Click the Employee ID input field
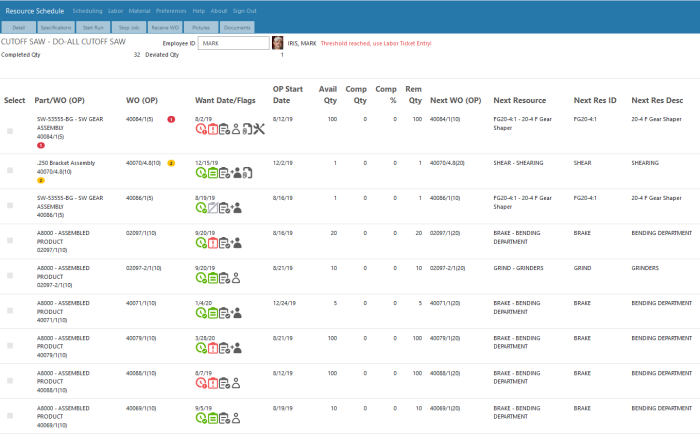The height and width of the screenshot is (435, 700). pos(233,43)
